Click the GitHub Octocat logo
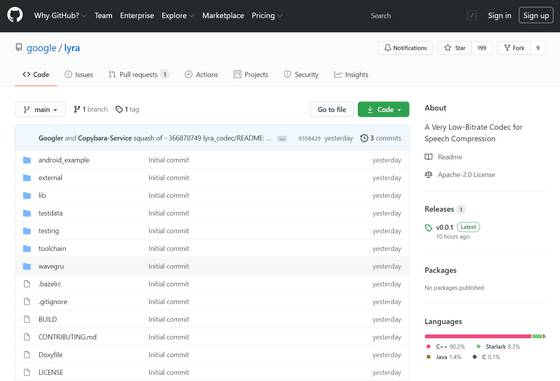The width and height of the screenshot is (560, 381). (x=15, y=15)
